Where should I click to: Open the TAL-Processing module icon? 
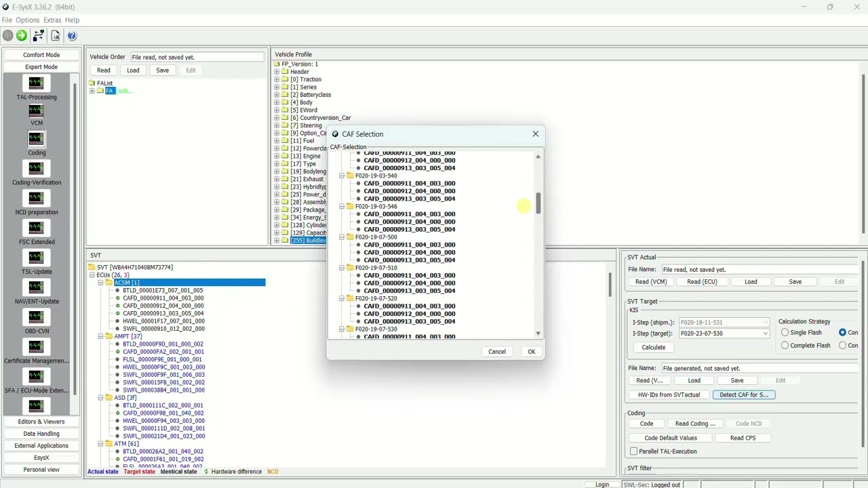coord(36,83)
